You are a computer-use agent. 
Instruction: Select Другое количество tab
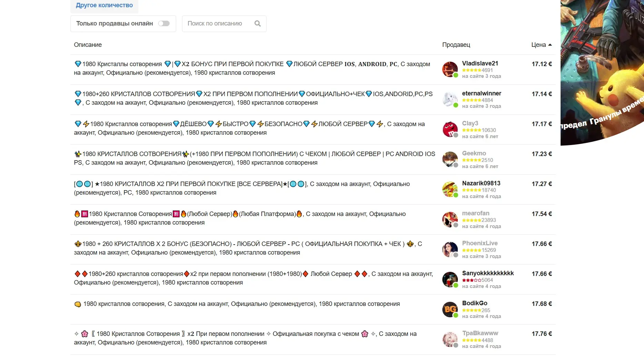coord(104,5)
